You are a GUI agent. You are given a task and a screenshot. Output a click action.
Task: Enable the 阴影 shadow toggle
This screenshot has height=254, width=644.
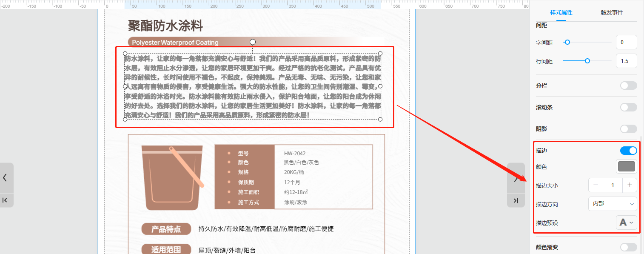point(628,129)
